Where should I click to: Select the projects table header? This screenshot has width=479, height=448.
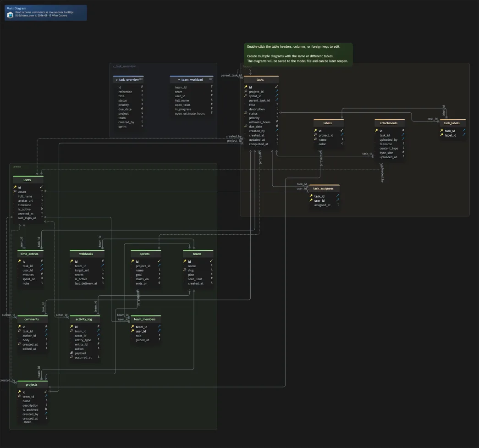tap(33, 385)
